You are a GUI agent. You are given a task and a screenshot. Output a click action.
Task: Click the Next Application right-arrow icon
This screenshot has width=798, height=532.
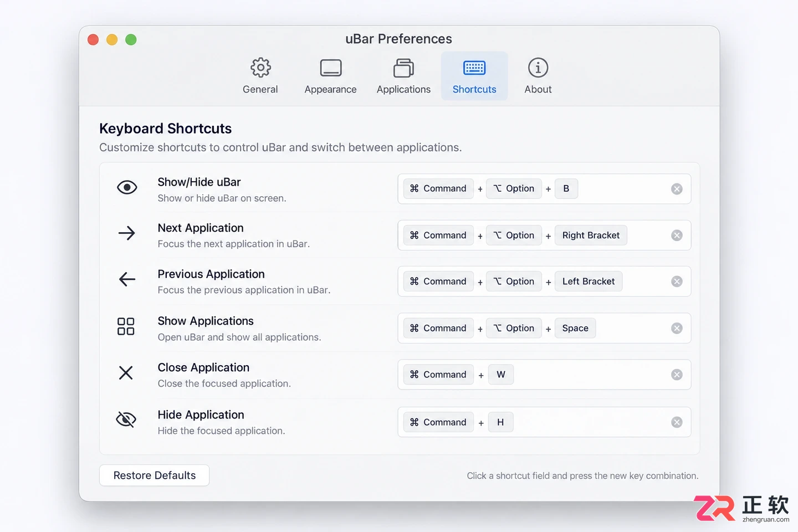127,233
